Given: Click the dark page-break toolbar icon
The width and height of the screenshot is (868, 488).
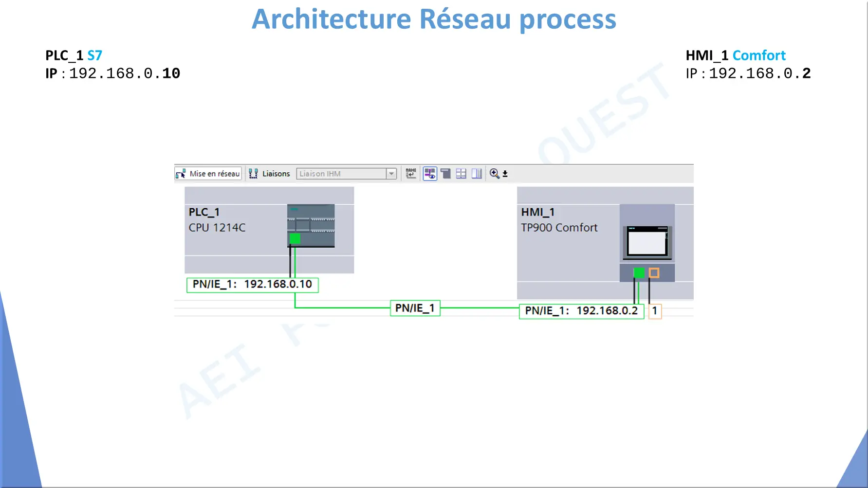Looking at the screenshot, I should (x=445, y=174).
